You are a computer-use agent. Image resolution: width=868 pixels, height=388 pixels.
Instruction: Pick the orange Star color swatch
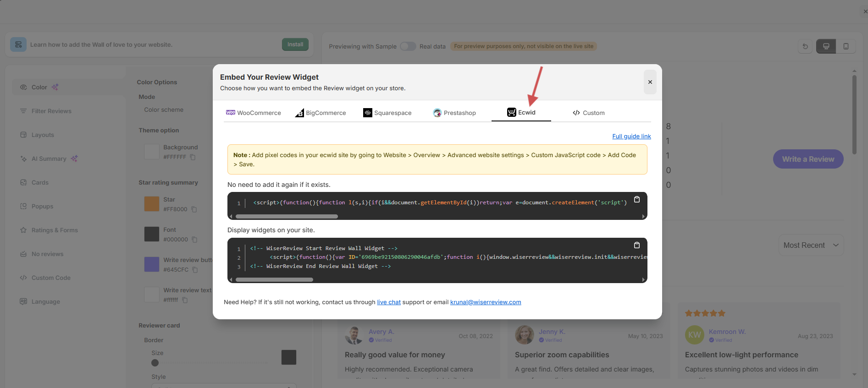(x=152, y=204)
